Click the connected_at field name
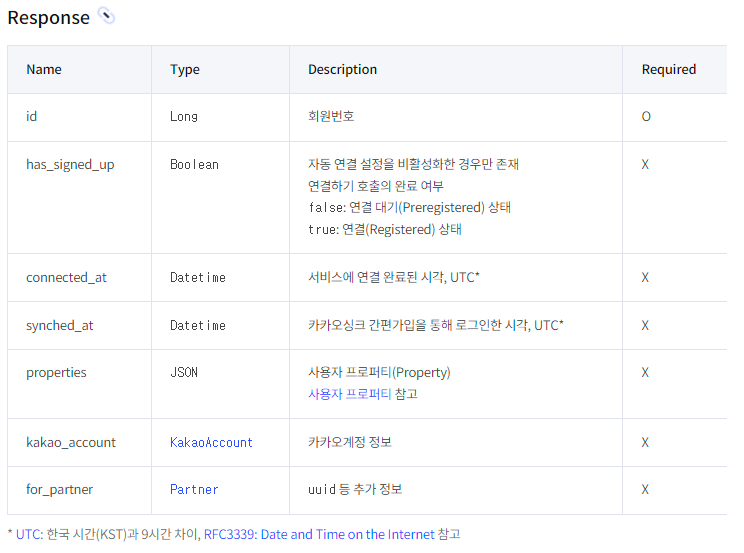744x553 pixels. [66, 277]
